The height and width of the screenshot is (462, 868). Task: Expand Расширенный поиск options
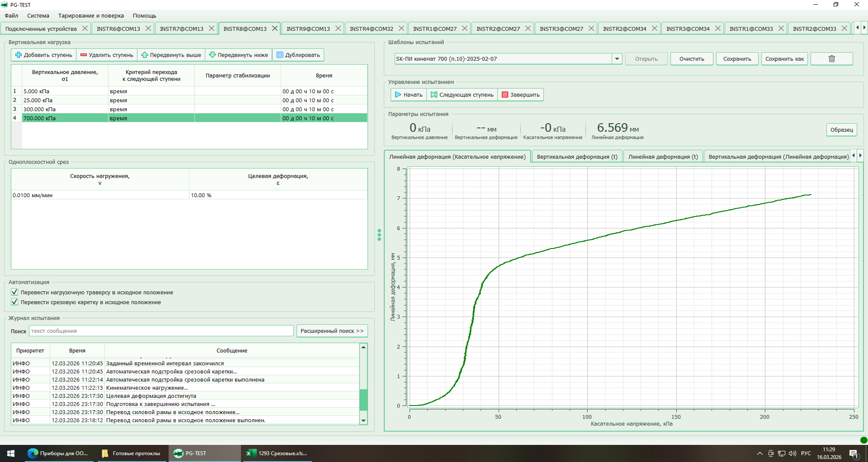pyautogui.click(x=332, y=331)
